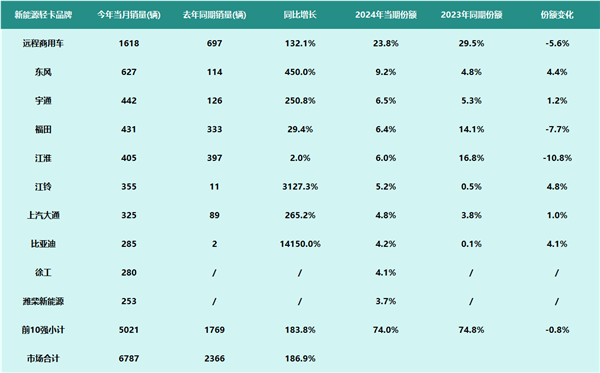The image size is (600, 373).
Task: Select the 江淮 share change -10.8%
Action: point(557,158)
